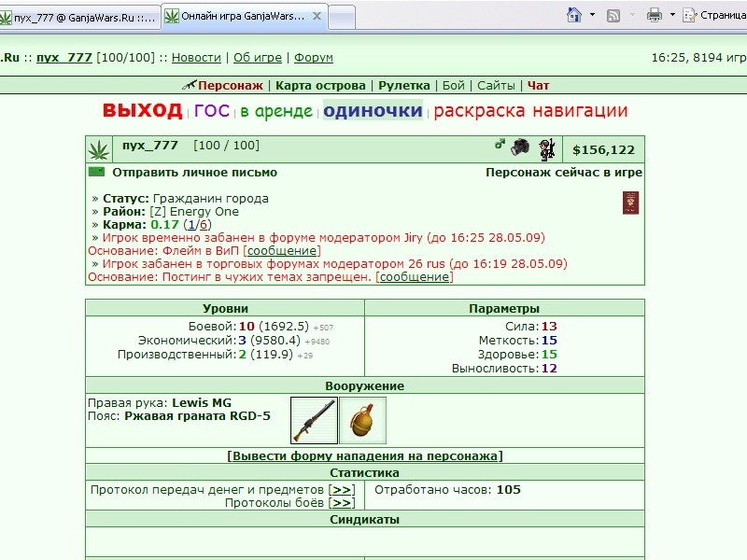Open Сайты menu item
This screenshot has width=747, height=560.
tap(496, 86)
